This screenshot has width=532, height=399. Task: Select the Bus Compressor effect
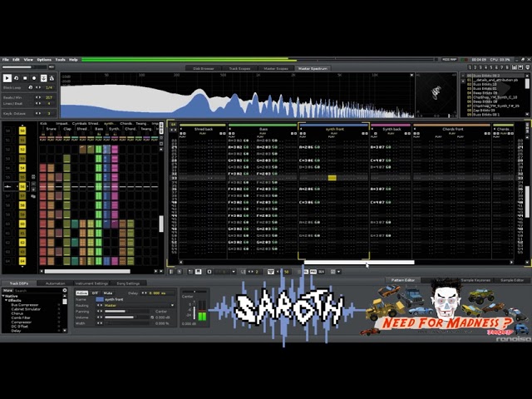pos(24,305)
